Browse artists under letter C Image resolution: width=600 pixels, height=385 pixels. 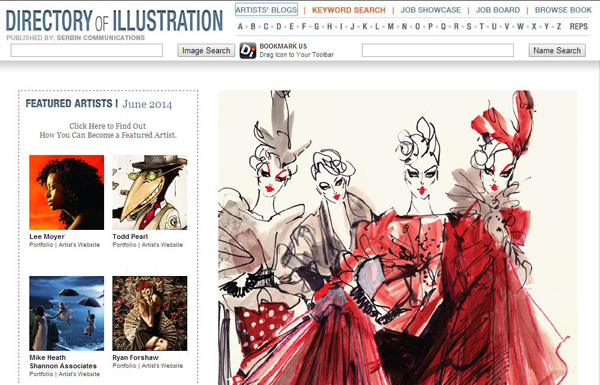[266, 26]
